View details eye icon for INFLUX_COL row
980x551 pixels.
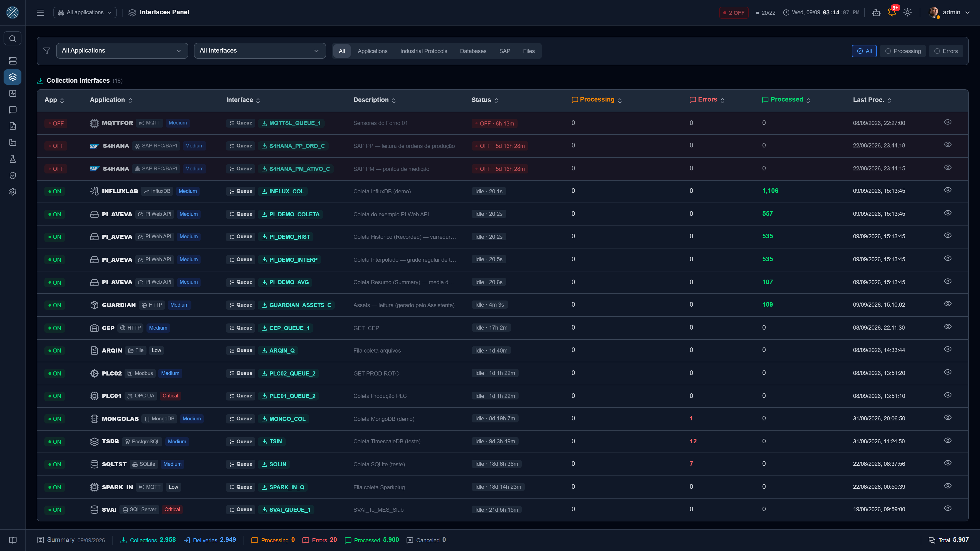tap(948, 190)
